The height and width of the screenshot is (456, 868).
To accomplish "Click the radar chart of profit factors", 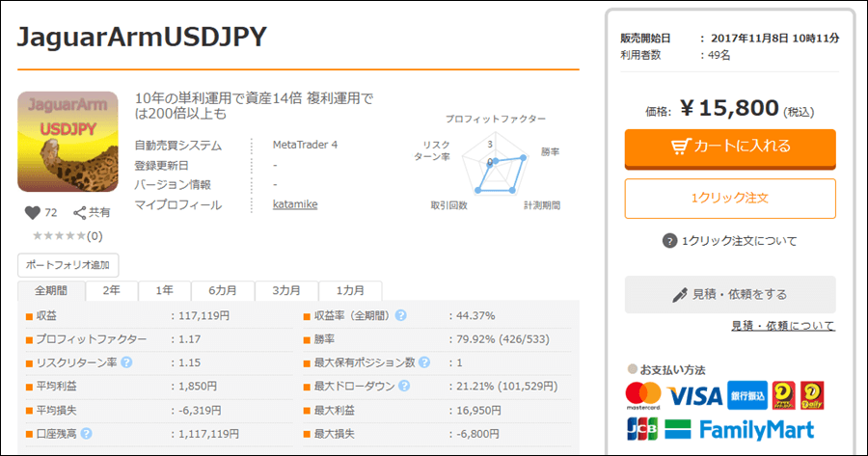I will [x=496, y=164].
